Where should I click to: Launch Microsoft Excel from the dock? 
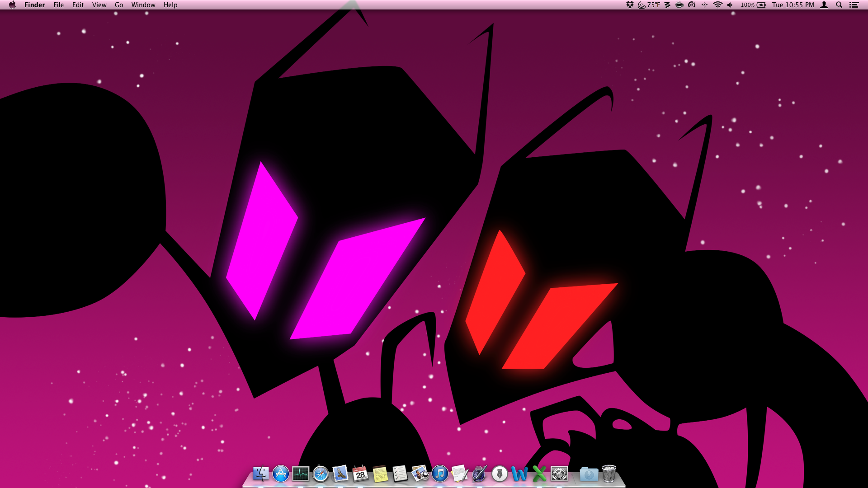coord(539,474)
